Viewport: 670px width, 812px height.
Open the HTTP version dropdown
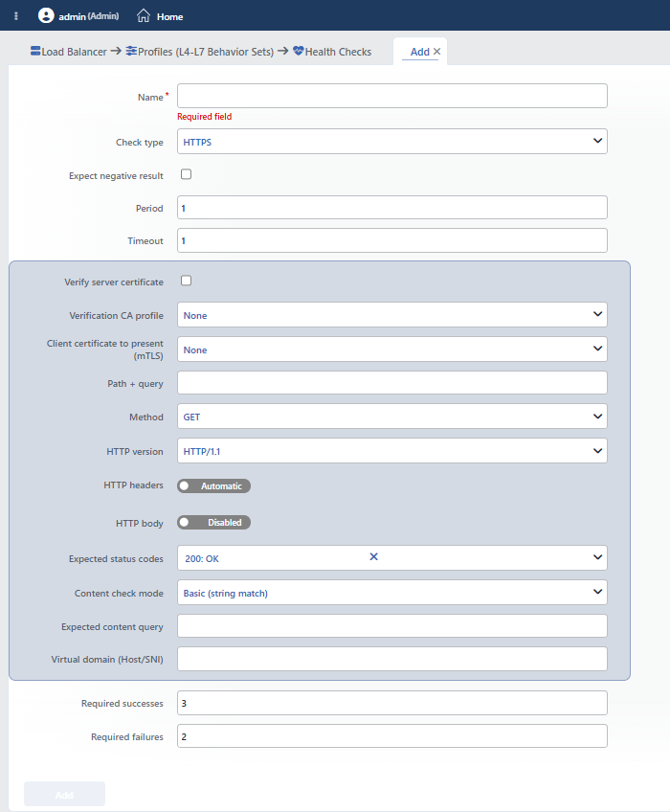coord(392,451)
